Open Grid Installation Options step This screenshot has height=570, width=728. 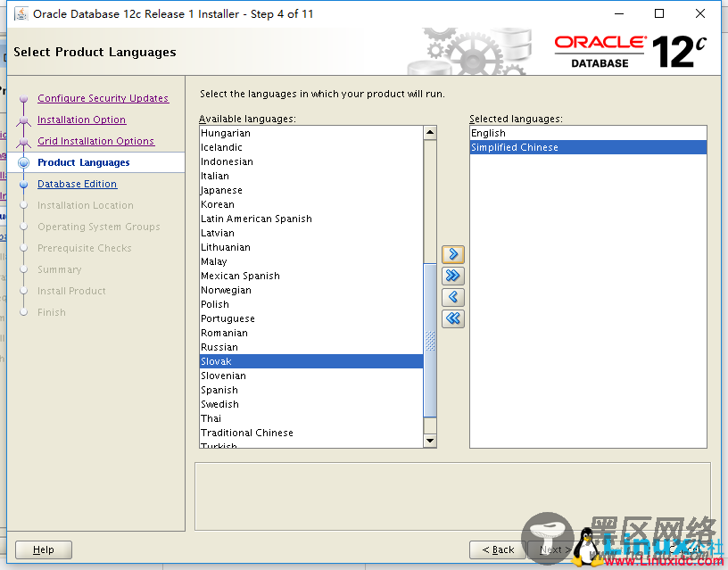pos(95,141)
